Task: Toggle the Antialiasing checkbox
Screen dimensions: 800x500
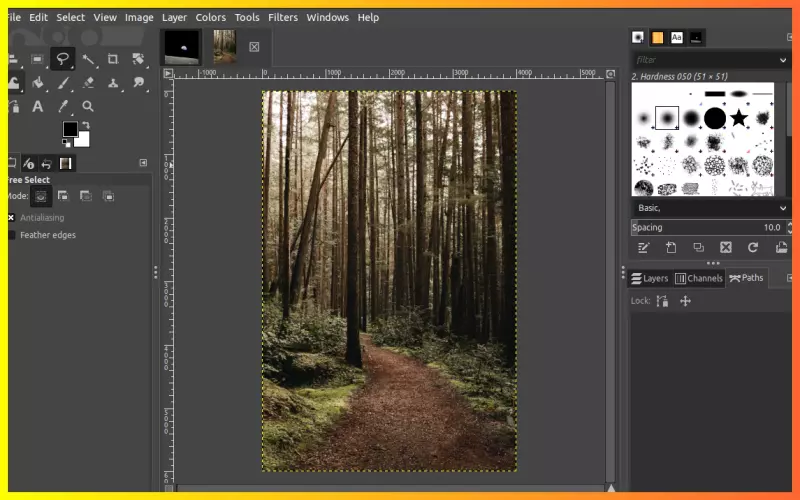Action: (x=11, y=218)
